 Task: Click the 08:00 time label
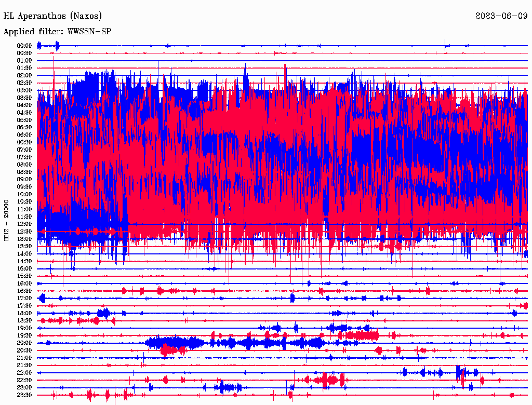click(24, 165)
